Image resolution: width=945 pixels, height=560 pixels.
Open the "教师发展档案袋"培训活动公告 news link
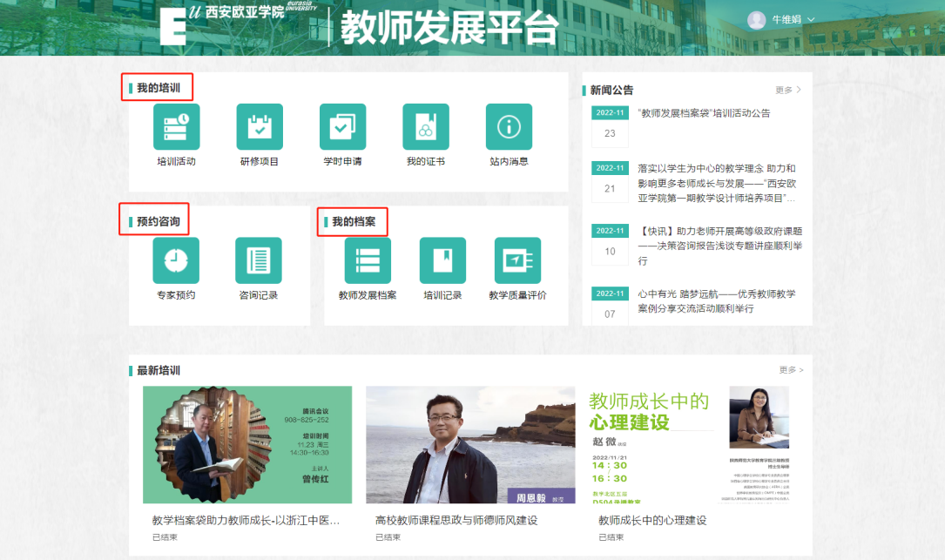704,113
